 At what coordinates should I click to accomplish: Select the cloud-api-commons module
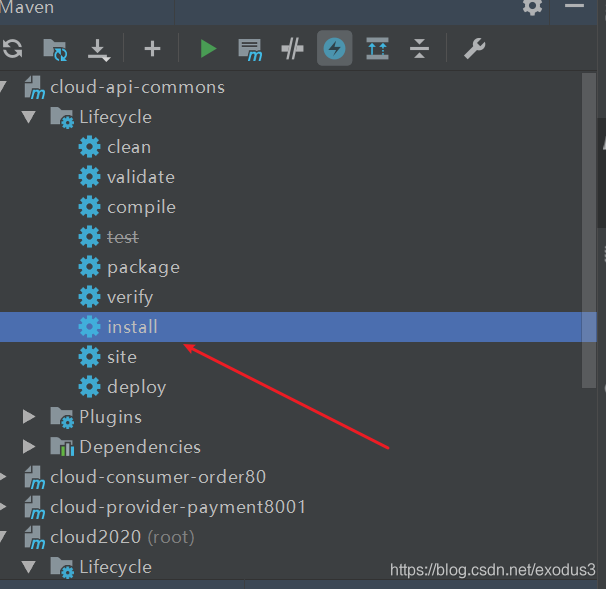[137, 87]
